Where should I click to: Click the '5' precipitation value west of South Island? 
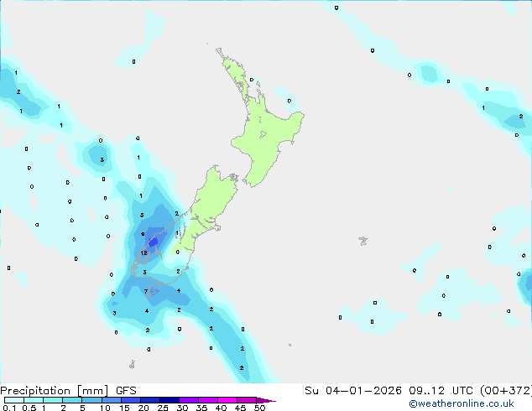142,215
